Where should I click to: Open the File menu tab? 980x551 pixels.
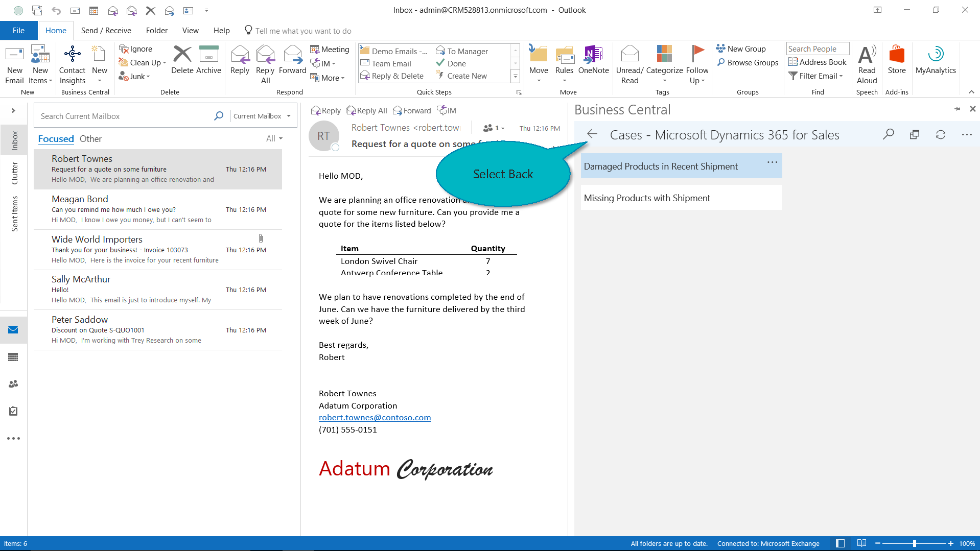click(x=18, y=31)
